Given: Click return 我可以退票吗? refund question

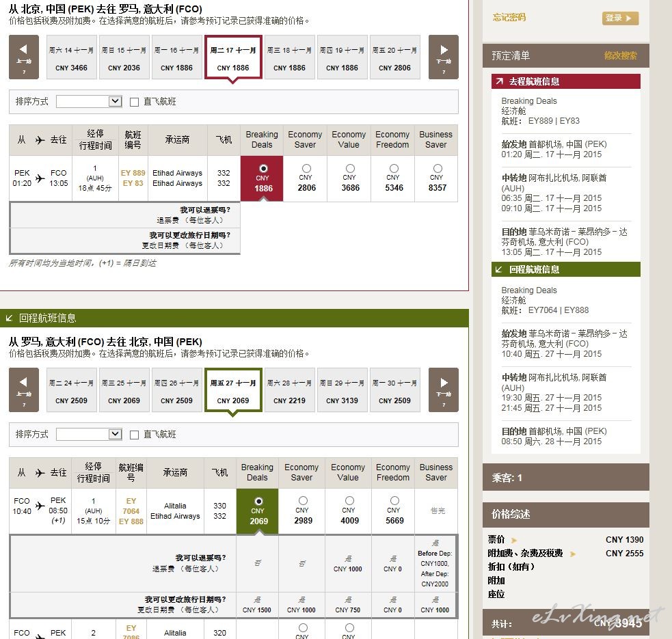Looking at the screenshot, I should (200, 558).
